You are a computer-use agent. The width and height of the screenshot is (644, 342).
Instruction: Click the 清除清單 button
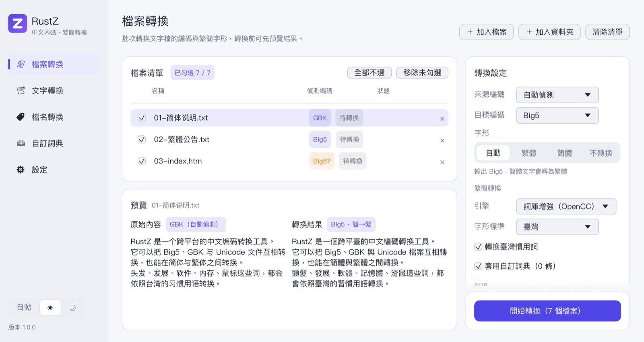click(x=607, y=32)
